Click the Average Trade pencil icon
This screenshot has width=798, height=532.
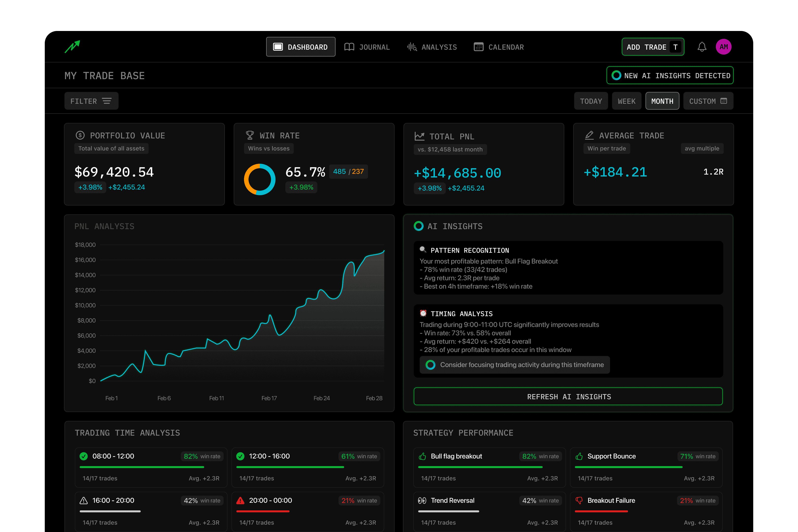click(x=589, y=135)
